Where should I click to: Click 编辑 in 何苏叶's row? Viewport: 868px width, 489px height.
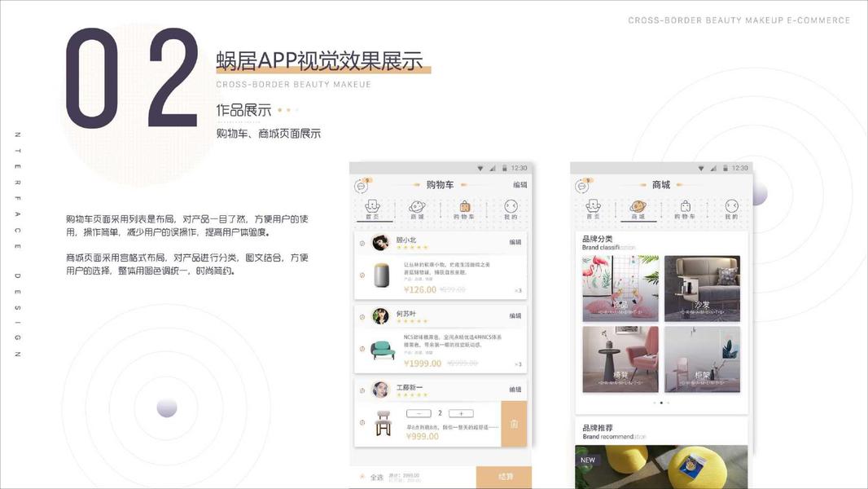coord(515,316)
